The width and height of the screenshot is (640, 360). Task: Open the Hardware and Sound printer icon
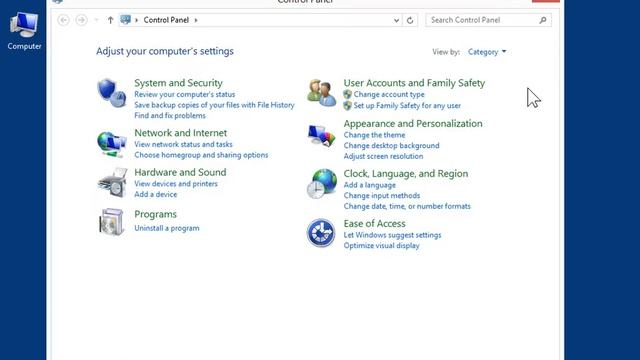112,182
